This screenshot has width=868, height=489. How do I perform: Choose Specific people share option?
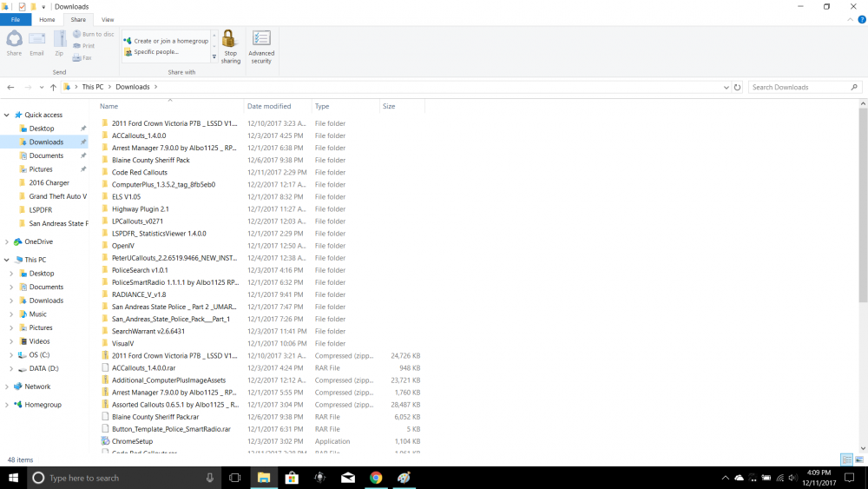151,52
